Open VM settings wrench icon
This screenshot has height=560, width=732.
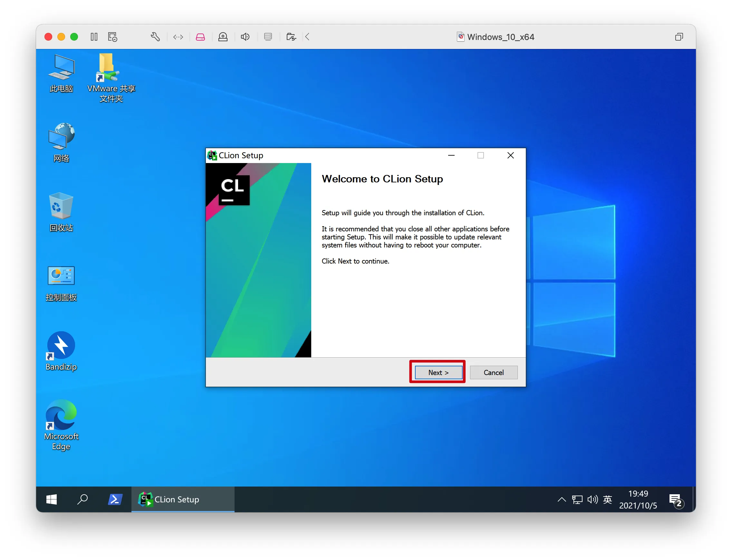coord(155,37)
